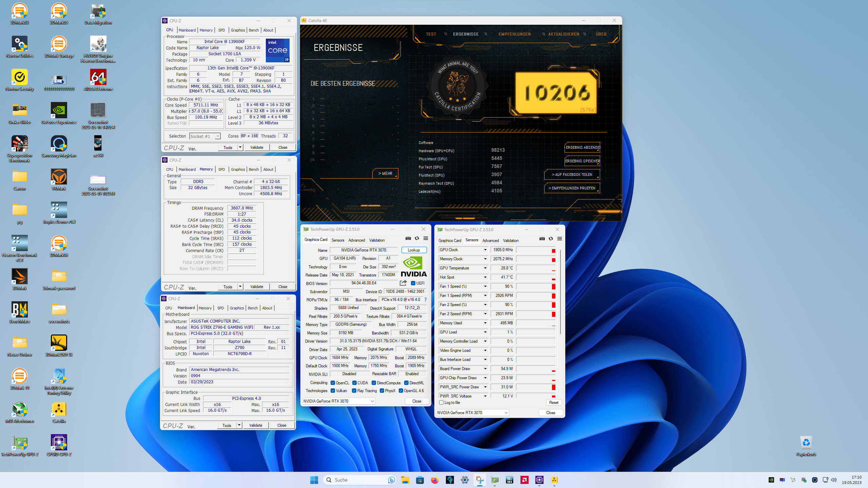Image resolution: width=868 pixels, height=488 pixels.
Task: Click the Lookup button in GPU-Z
Action: [414, 250]
